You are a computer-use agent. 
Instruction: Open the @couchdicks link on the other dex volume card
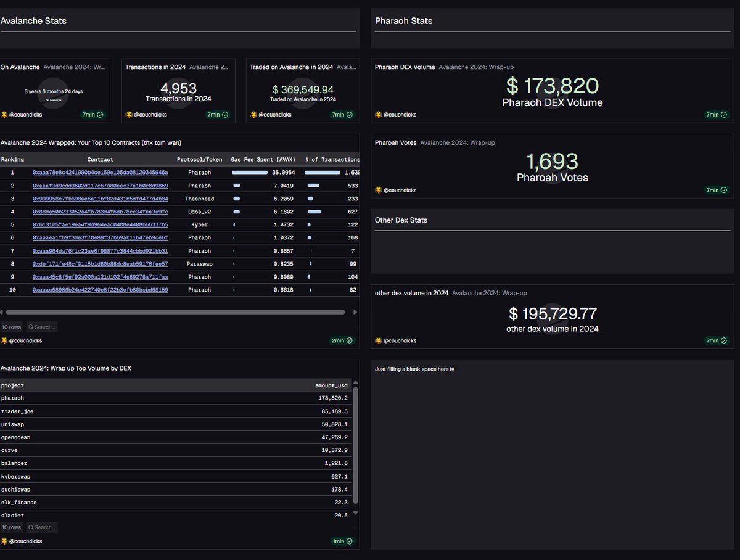click(400, 340)
